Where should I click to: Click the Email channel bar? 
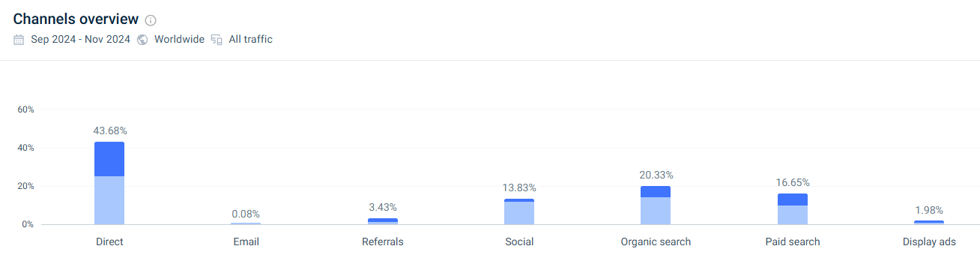246,223
